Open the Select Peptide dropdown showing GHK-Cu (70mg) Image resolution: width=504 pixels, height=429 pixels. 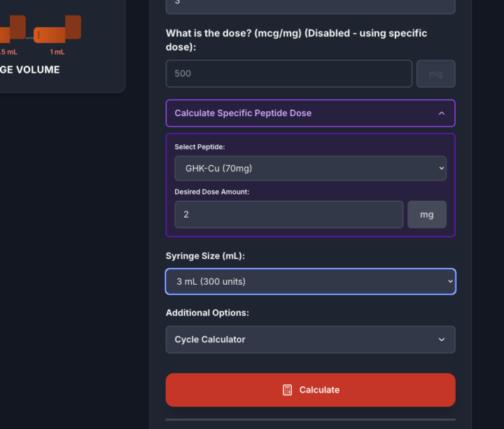point(309,169)
